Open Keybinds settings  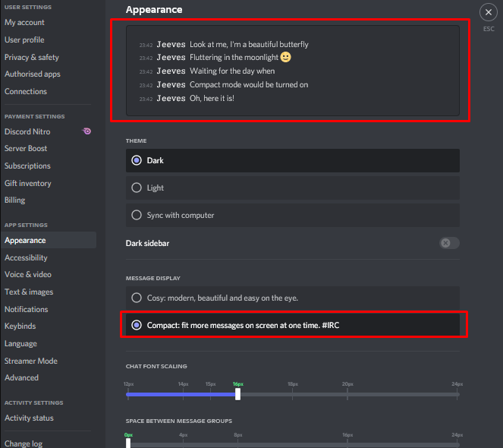(20, 326)
